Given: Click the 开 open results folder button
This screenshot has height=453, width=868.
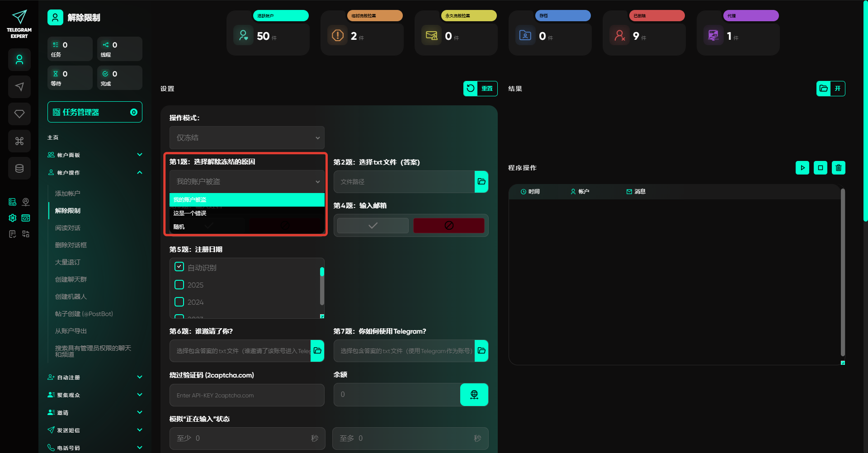Looking at the screenshot, I should click(x=831, y=89).
